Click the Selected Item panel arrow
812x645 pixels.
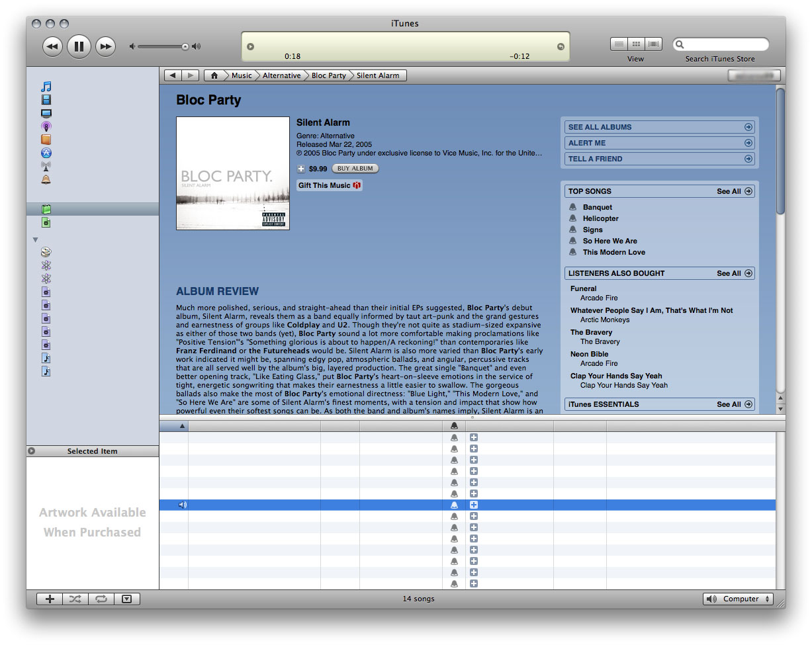tap(31, 451)
